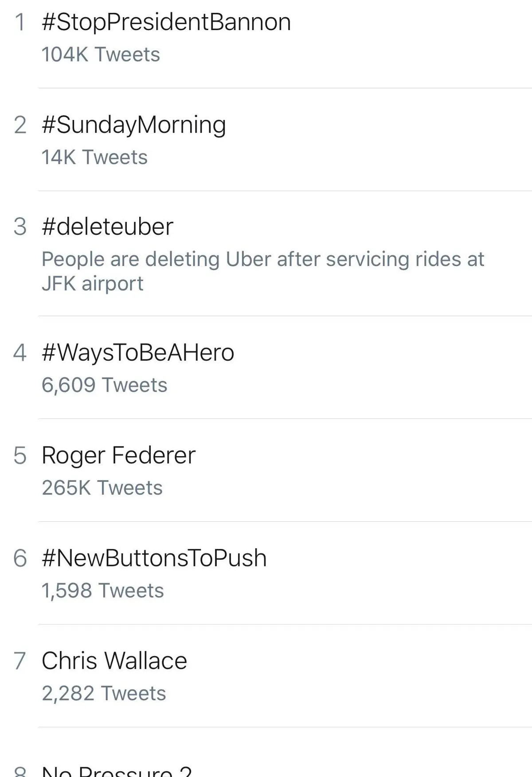This screenshot has width=532, height=777.
Task: Tap the 265K Tweets count
Action: (102, 488)
